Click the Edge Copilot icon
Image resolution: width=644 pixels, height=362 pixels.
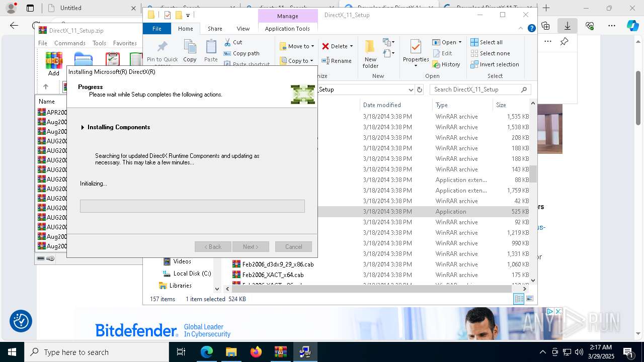pos(632,26)
